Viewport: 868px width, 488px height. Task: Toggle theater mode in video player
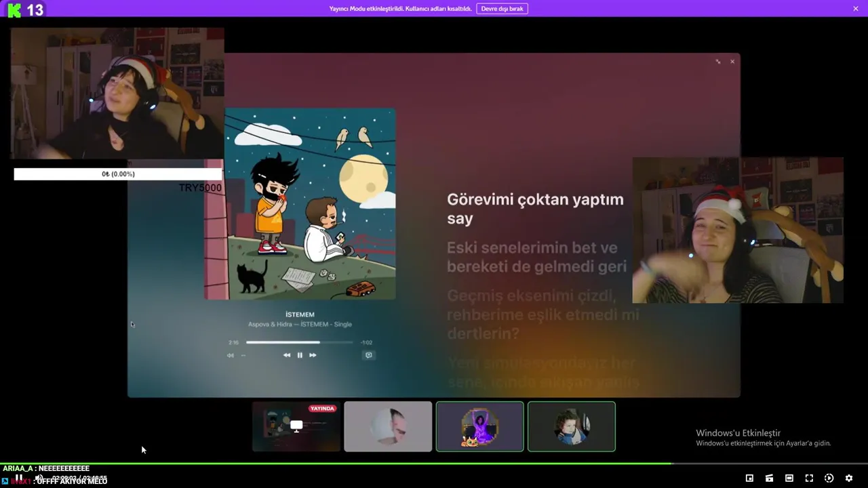pyautogui.click(x=789, y=479)
